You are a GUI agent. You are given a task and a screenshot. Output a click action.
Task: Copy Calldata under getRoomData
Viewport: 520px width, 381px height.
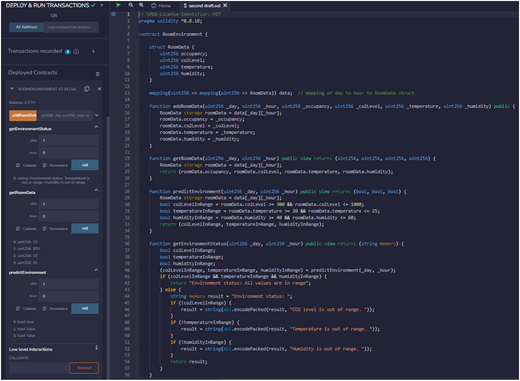click(26, 229)
